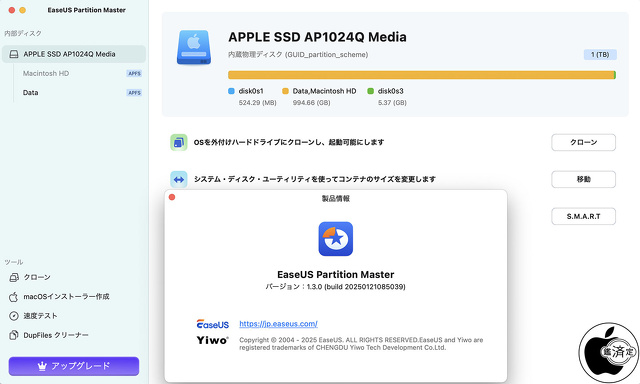
Task: Open the クローン tool in sidebar
Action: click(37, 277)
